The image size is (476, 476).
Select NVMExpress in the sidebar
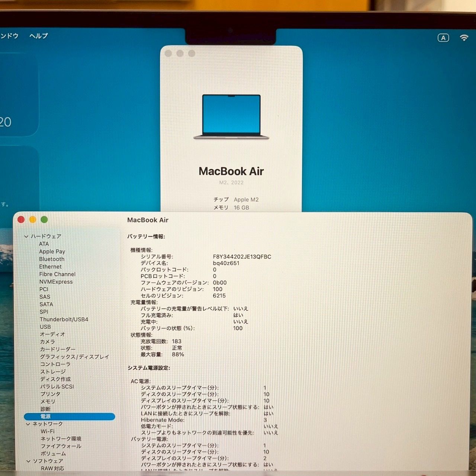[x=56, y=282]
